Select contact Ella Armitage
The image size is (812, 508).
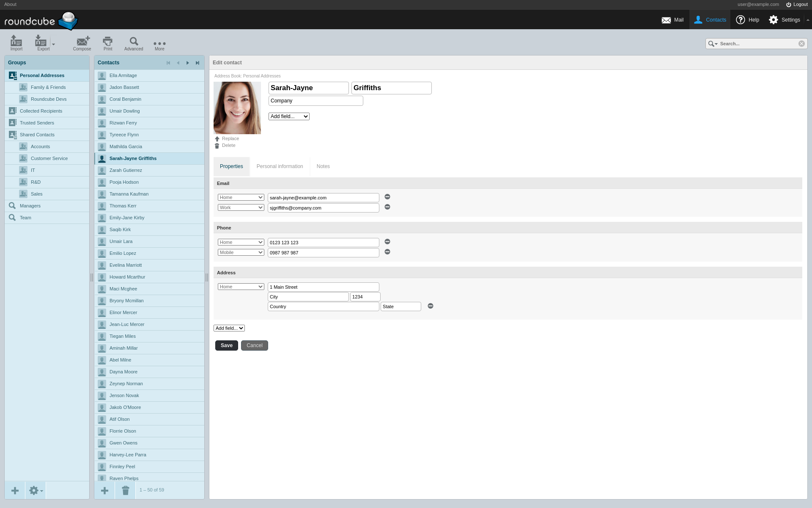[x=149, y=75]
